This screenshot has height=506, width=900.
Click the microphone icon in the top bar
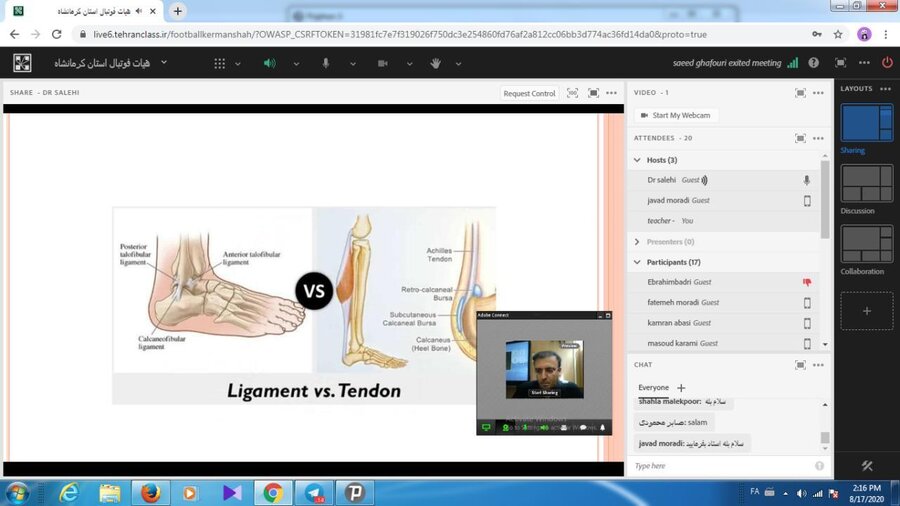click(x=325, y=63)
